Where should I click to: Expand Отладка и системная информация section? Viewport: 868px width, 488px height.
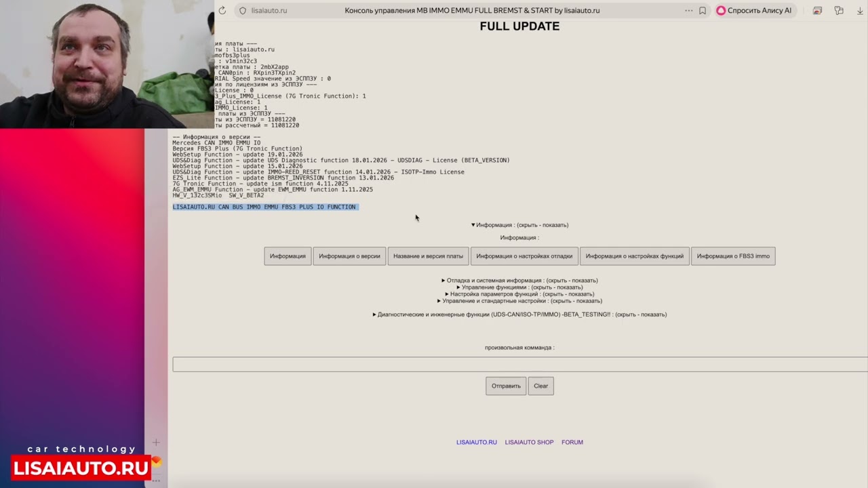(x=519, y=281)
